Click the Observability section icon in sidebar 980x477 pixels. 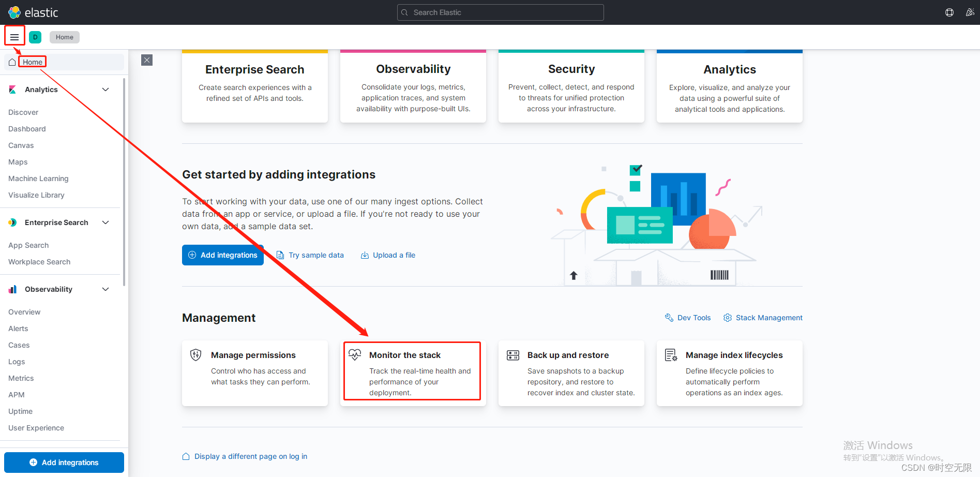tap(12, 289)
